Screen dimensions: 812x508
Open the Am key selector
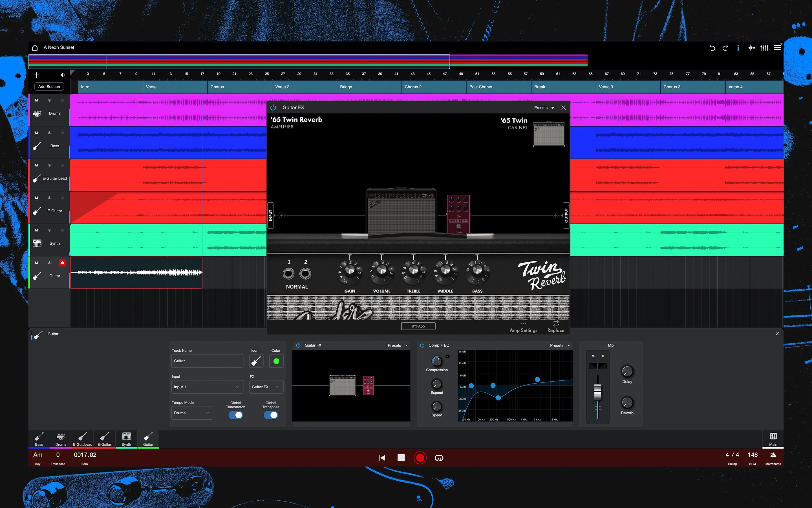(x=38, y=458)
